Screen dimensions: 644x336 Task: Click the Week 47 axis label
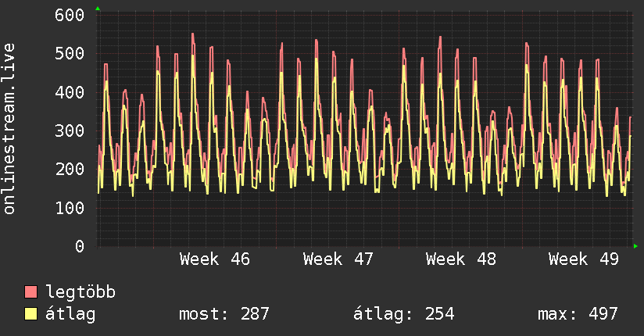pos(338,259)
